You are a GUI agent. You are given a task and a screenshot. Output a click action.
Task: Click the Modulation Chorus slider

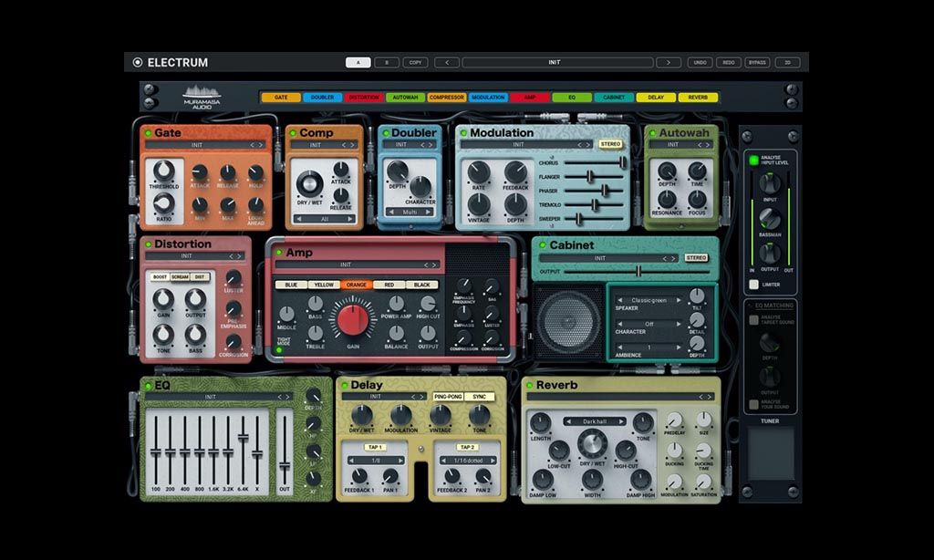click(595, 162)
